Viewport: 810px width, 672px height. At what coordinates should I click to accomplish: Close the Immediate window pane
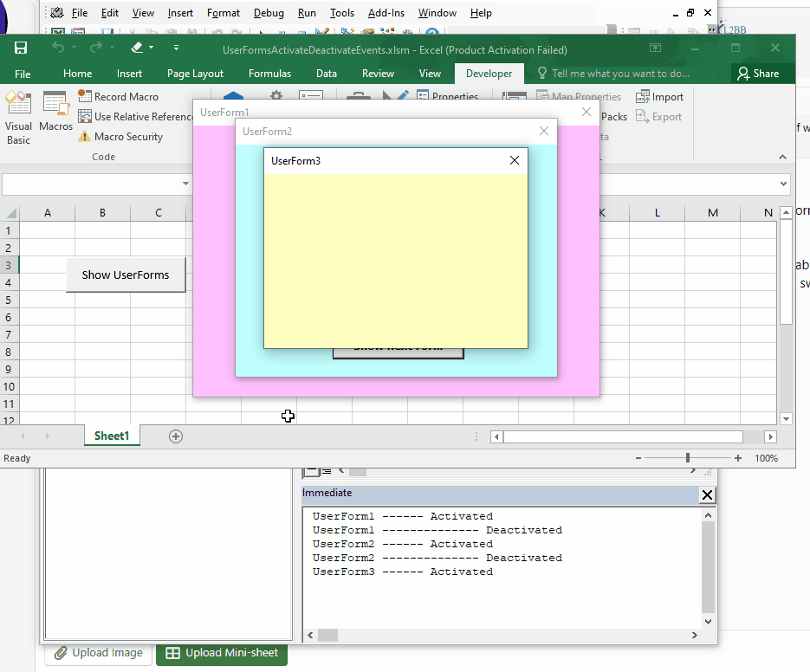pos(707,494)
